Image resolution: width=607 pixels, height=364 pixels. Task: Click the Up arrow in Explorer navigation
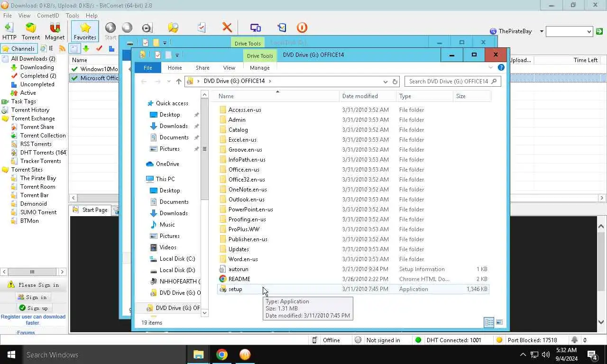pyautogui.click(x=179, y=81)
